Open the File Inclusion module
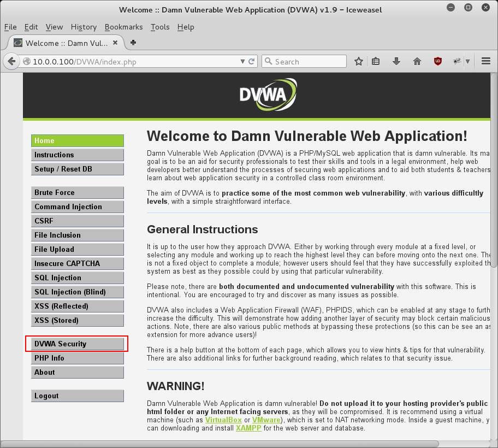The height and width of the screenshot is (448, 498). pyautogui.click(x=78, y=235)
